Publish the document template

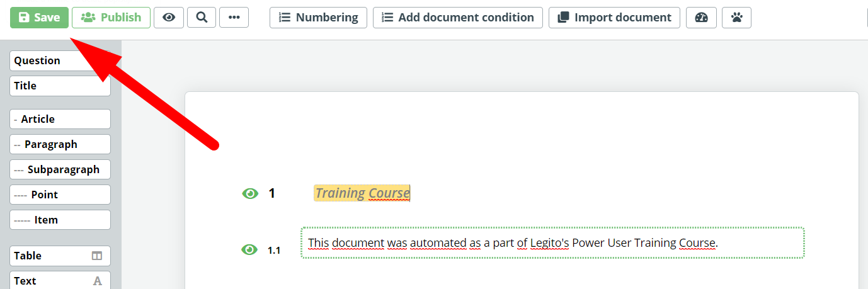[x=111, y=18]
